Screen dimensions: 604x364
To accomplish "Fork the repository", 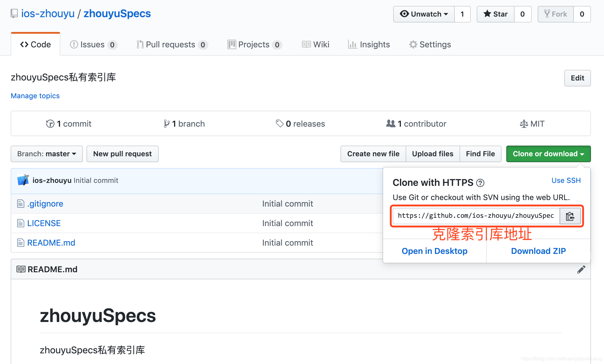I will click(556, 14).
